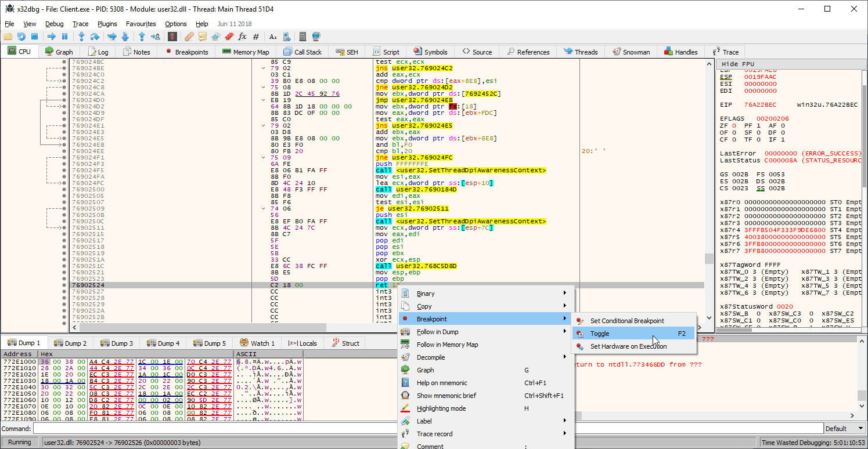
Task: Open the File menu
Action: point(9,24)
